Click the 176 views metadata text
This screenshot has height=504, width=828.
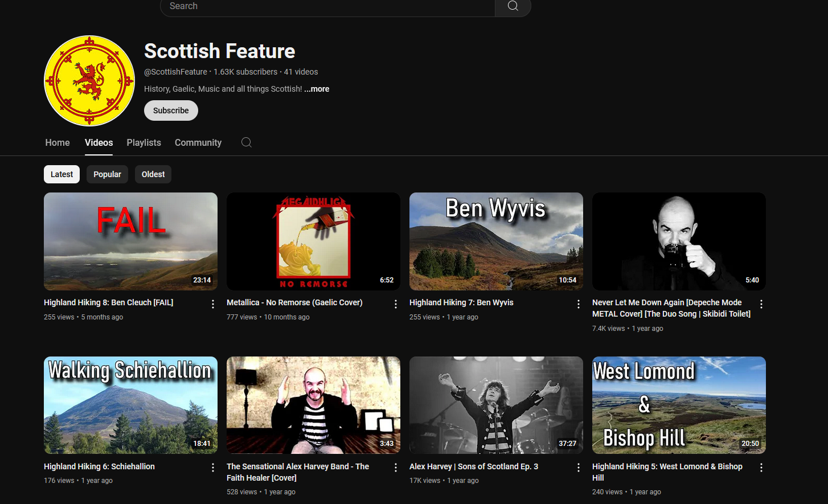tap(59, 481)
